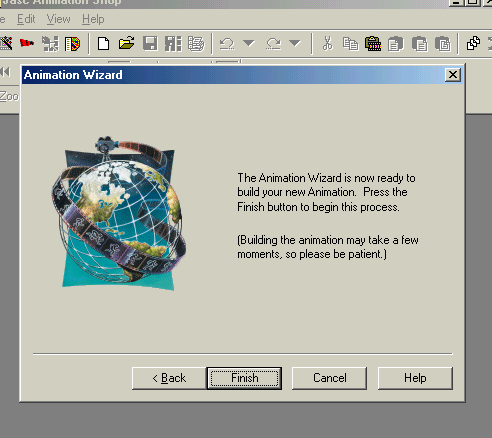492x438 pixels.
Task: Close the Animation Wizard dialog with X
Action: [x=453, y=75]
